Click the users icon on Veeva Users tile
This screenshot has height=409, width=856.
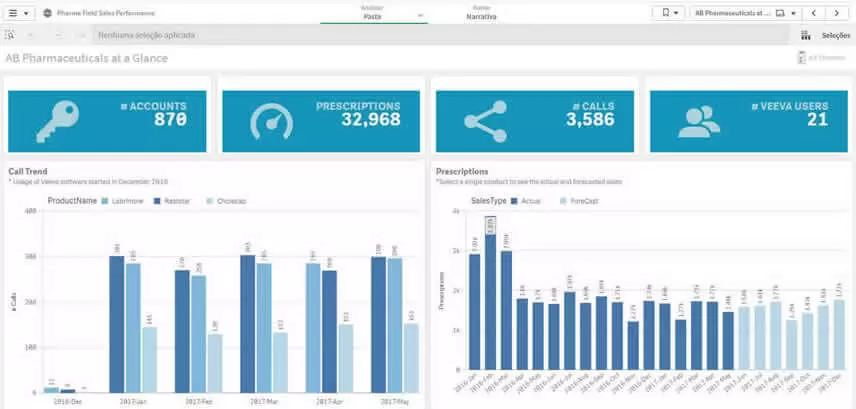click(x=699, y=120)
